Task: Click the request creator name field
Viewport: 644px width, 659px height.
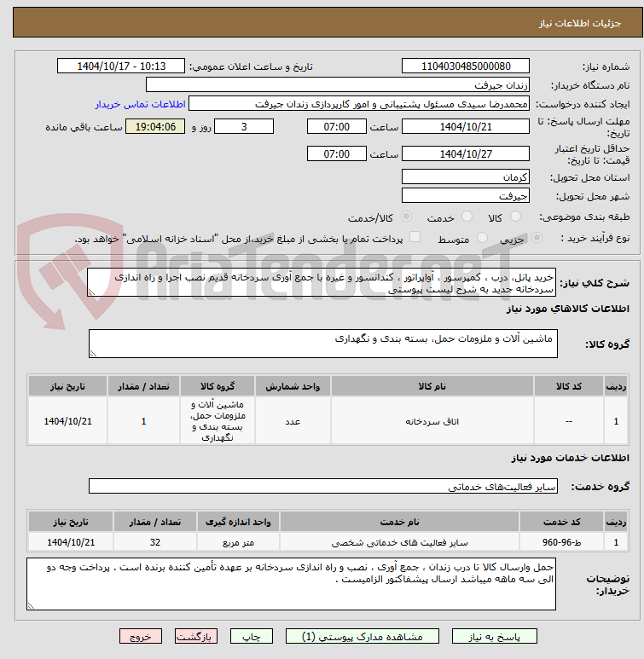Action: coord(359,104)
